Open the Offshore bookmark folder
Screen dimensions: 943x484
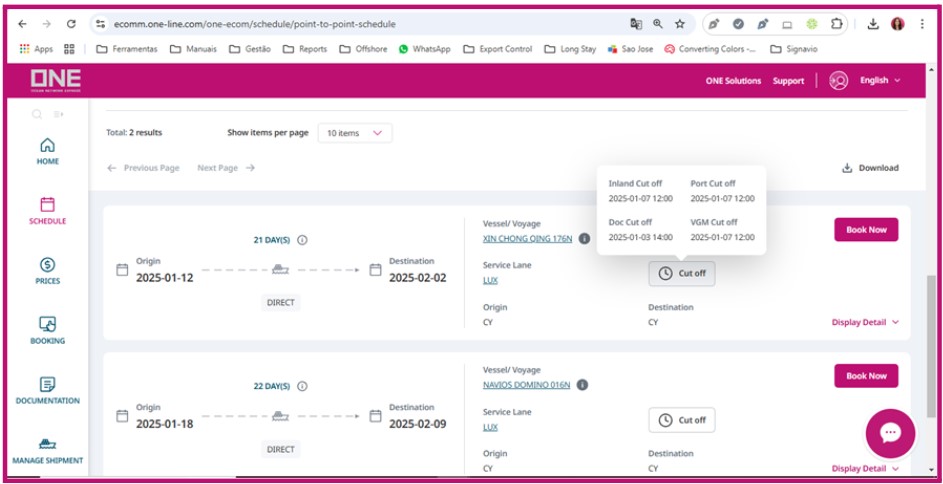[363, 49]
